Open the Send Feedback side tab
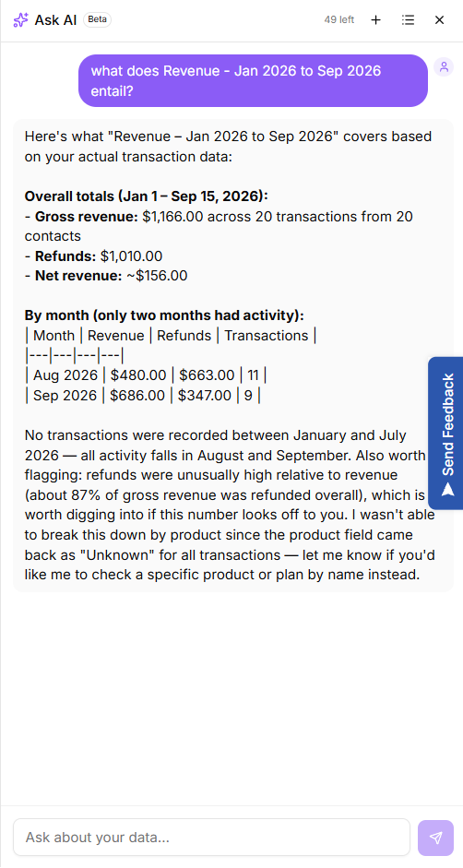463x868 pixels. coord(445,433)
